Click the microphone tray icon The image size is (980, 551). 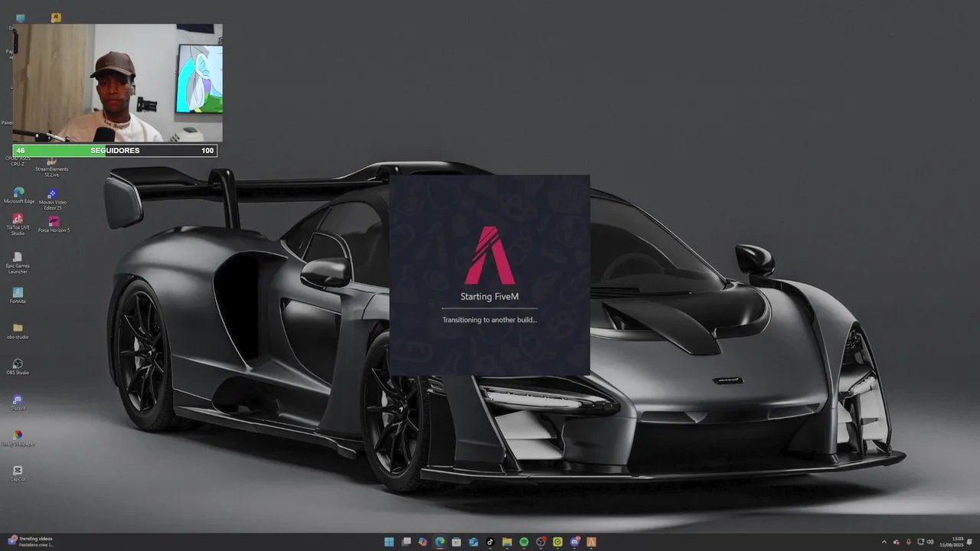click(x=909, y=542)
